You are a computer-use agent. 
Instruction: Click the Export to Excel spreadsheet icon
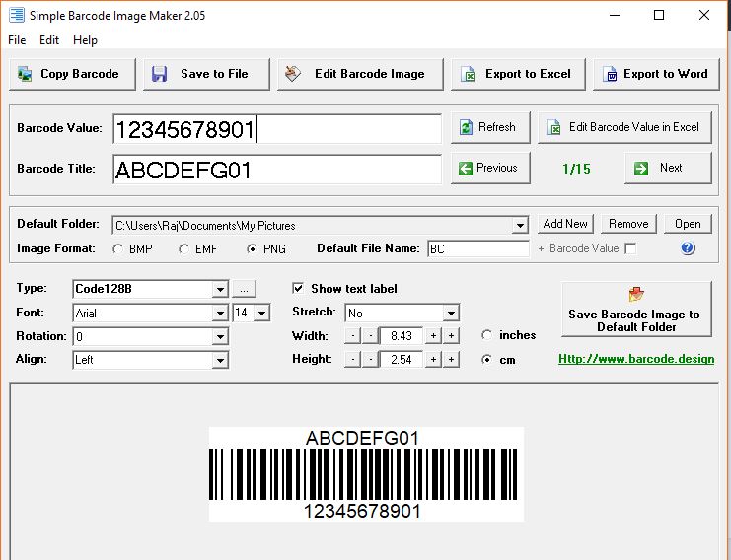[x=468, y=74]
